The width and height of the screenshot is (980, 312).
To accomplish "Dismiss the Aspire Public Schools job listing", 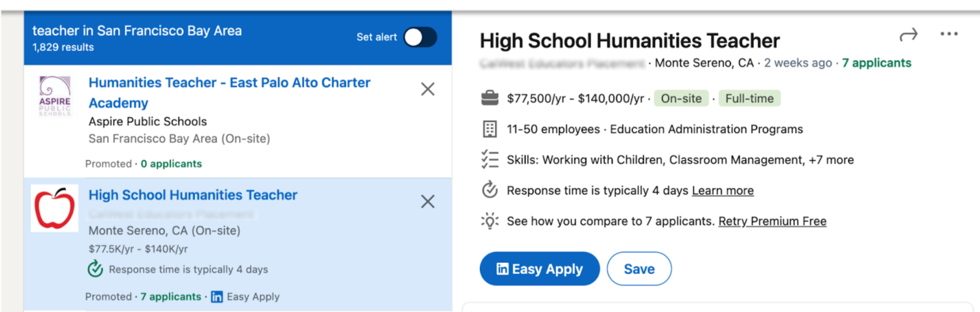I will (427, 89).
